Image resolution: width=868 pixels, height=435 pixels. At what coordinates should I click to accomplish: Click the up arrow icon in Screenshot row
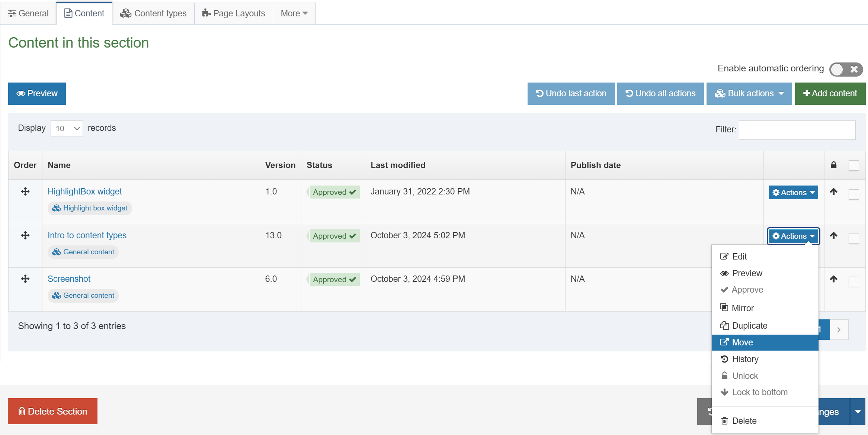point(833,279)
